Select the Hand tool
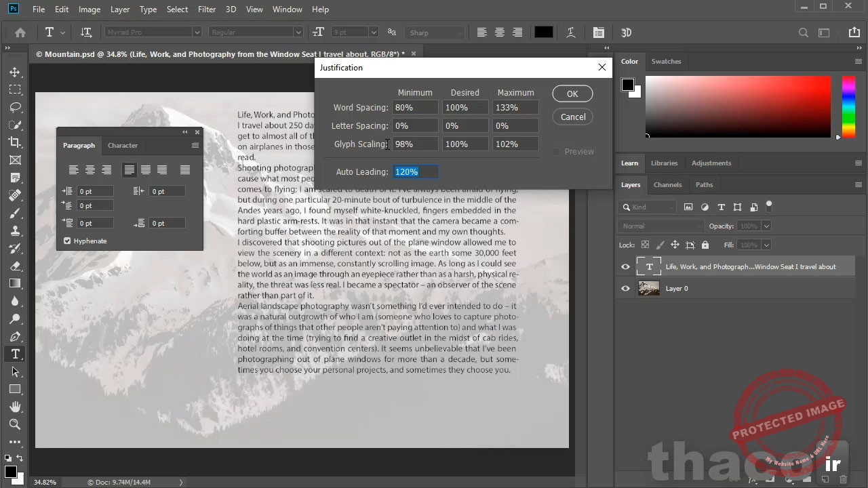 [15, 407]
